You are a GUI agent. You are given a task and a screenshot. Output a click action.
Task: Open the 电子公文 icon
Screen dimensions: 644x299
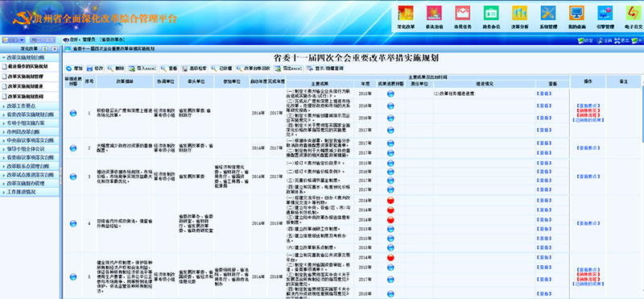click(x=633, y=13)
